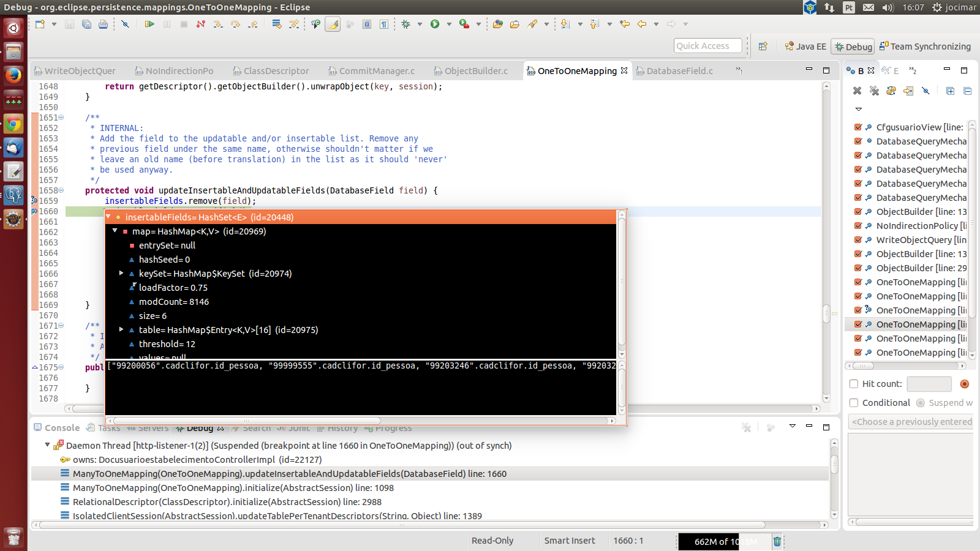Viewport: 980px width, 551px height.
Task: Click the Last Edit Location icon
Action: click(x=625, y=24)
